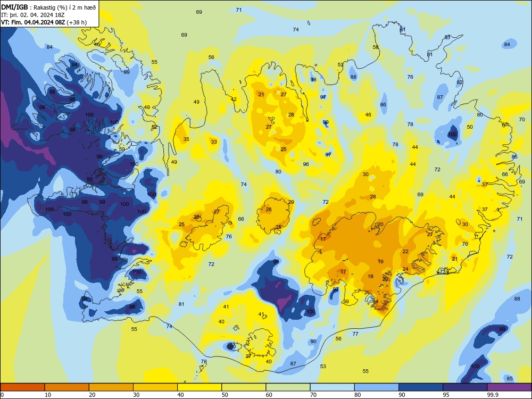Click the map value 24
The image size is (532, 399).
[x=405, y=269]
